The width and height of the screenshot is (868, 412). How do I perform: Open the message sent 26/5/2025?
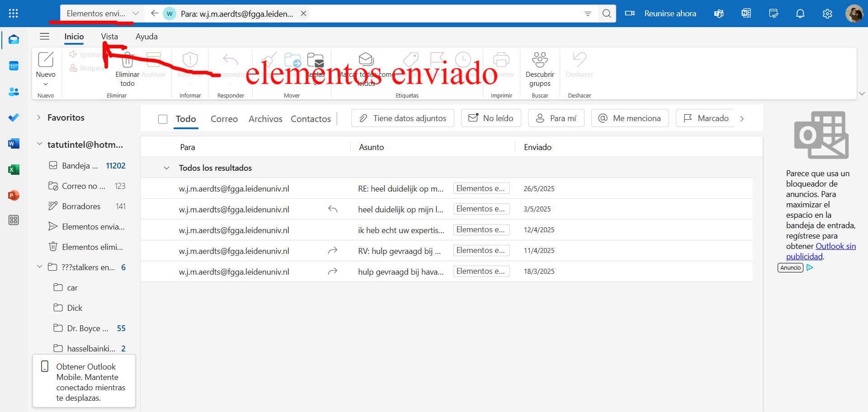click(x=447, y=188)
